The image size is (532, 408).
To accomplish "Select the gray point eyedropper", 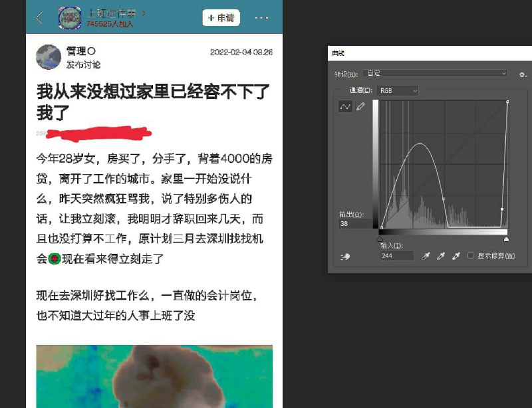I will coord(441,255).
